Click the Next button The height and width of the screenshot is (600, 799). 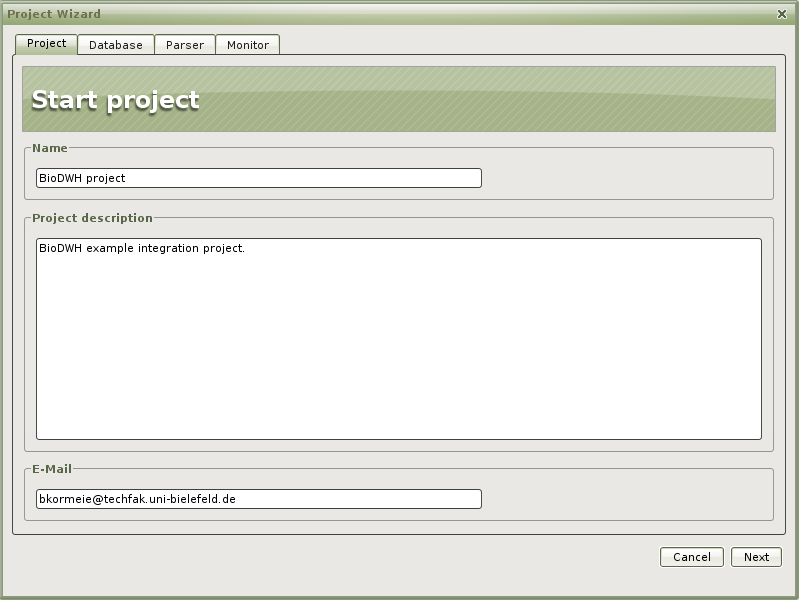(x=756, y=557)
